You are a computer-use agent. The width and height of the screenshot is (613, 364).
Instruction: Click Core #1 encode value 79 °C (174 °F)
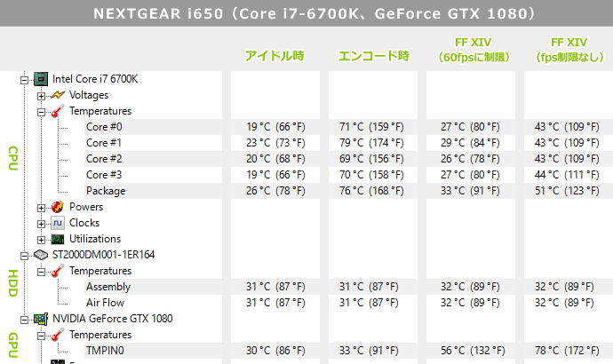pos(371,143)
